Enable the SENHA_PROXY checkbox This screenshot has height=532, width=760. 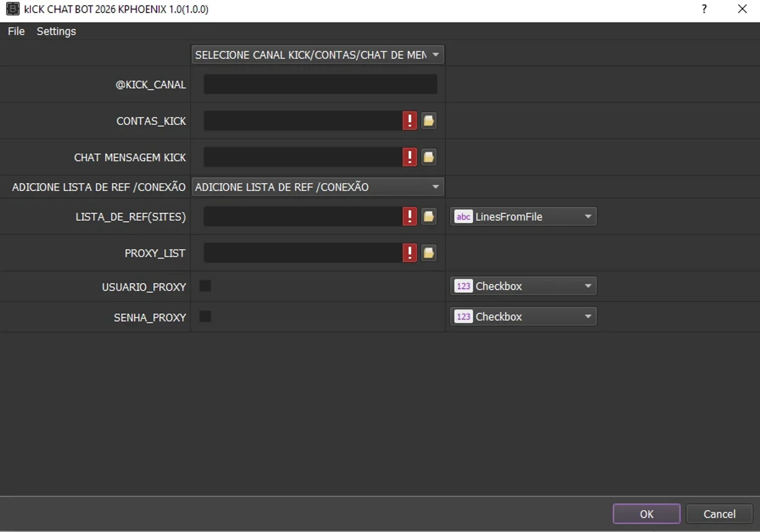coord(206,317)
